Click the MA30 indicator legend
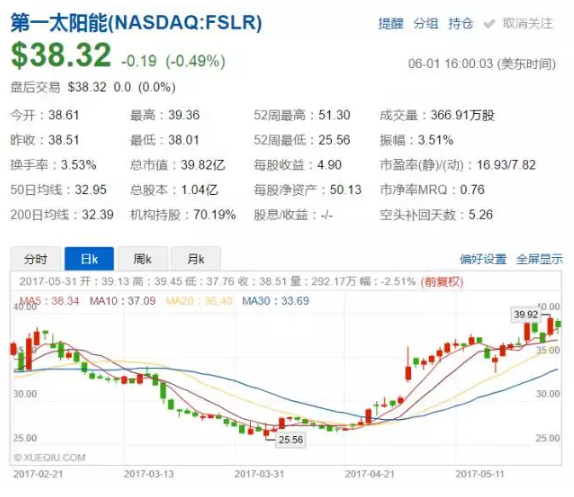 (x=276, y=301)
